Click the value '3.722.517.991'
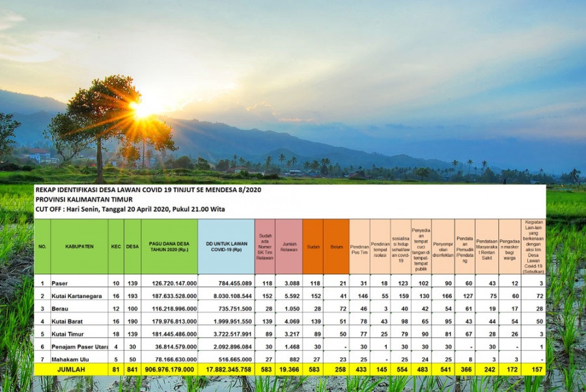Screen dimensions: 586x392 [x=232, y=334]
